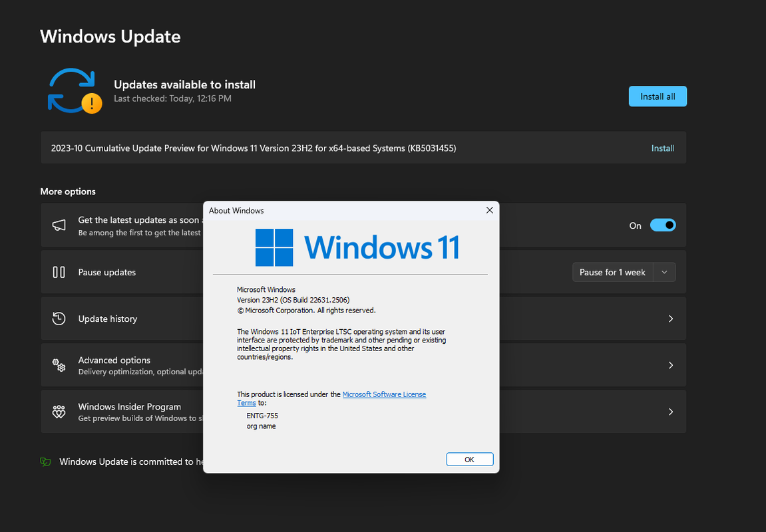Open Windows Insider Program chevron
The image size is (766, 532).
(x=671, y=412)
